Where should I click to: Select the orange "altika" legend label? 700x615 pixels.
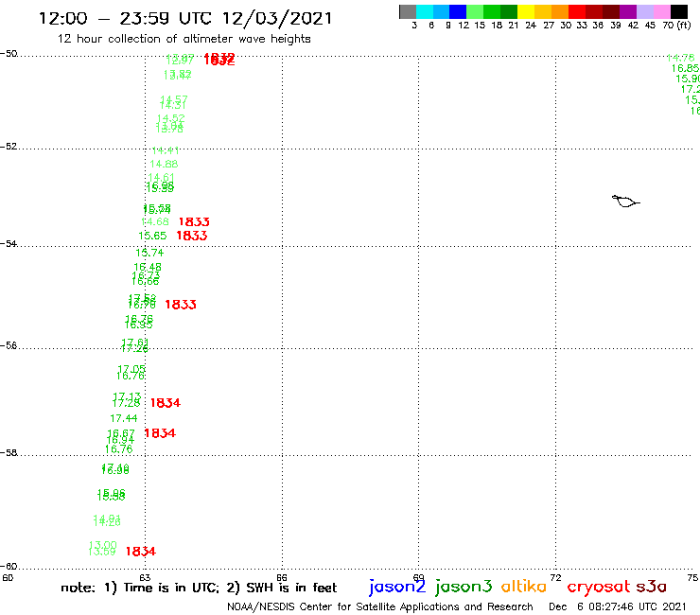(x=524, y=586)
